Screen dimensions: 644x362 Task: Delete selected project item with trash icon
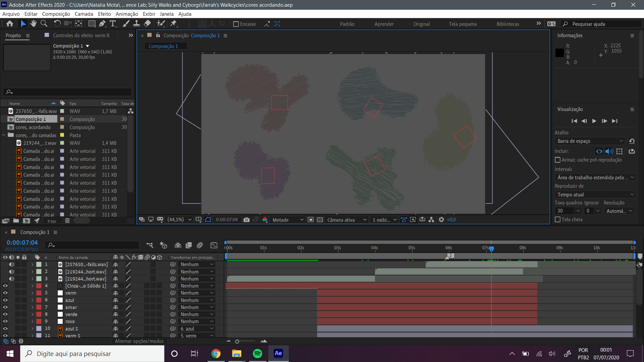tap(67, 221)
